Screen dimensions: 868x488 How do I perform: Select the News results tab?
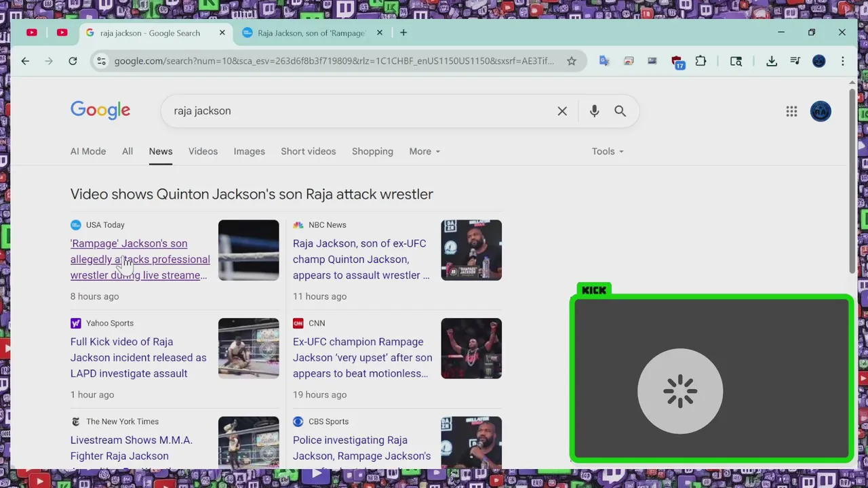(x=161, y=151)
